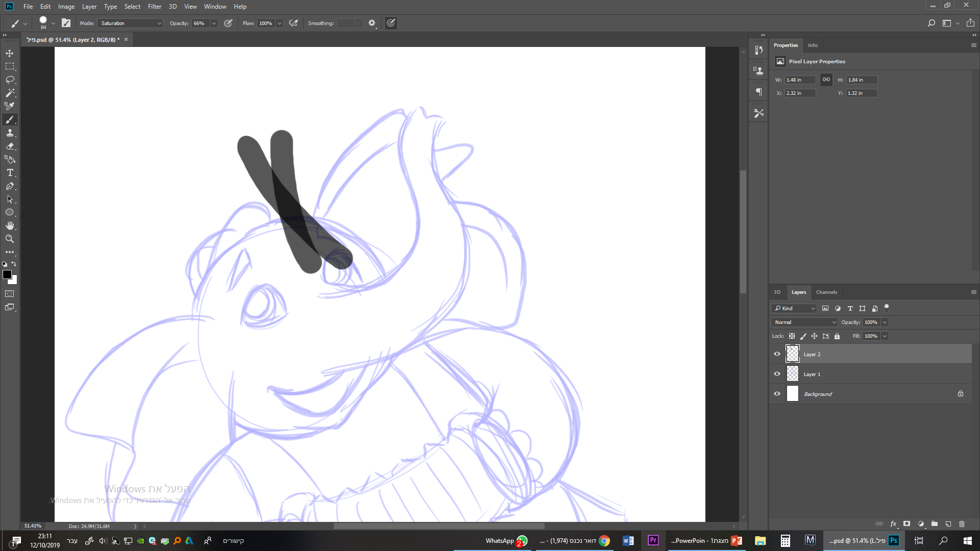Select the Hand tool

coord(10,226)
